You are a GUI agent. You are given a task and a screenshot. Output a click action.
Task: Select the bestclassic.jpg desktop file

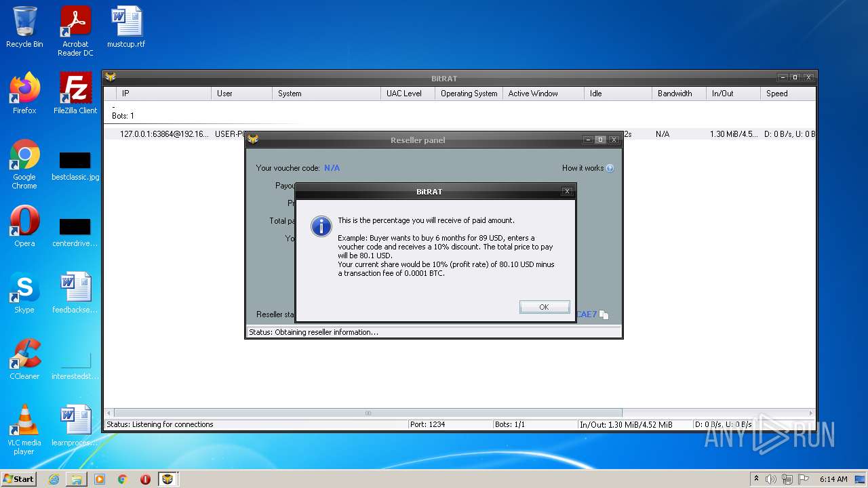[75, 167]
